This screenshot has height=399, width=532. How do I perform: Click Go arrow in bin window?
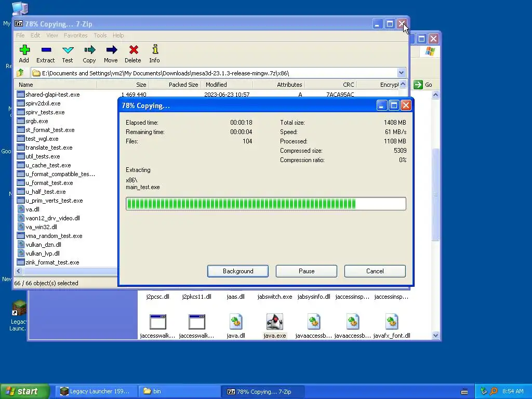(x=418, y=85)
